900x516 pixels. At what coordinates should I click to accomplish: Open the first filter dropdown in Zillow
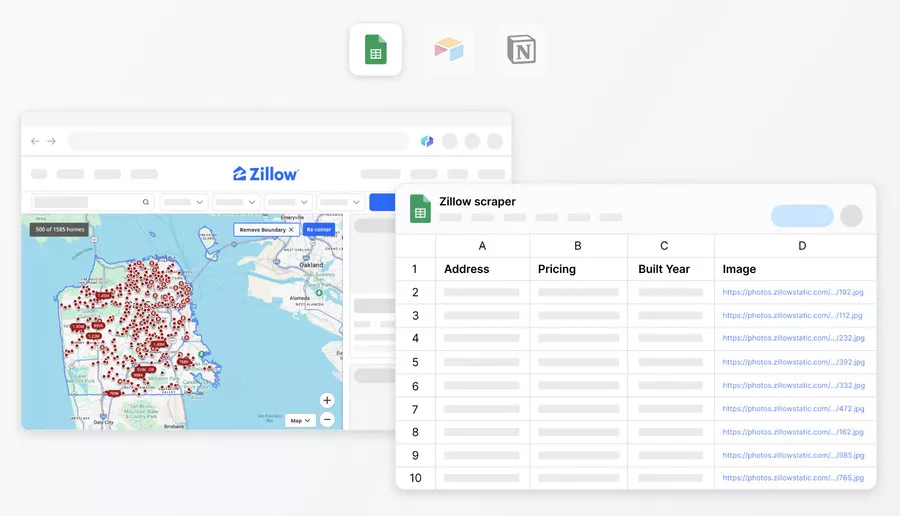[184, 202]
